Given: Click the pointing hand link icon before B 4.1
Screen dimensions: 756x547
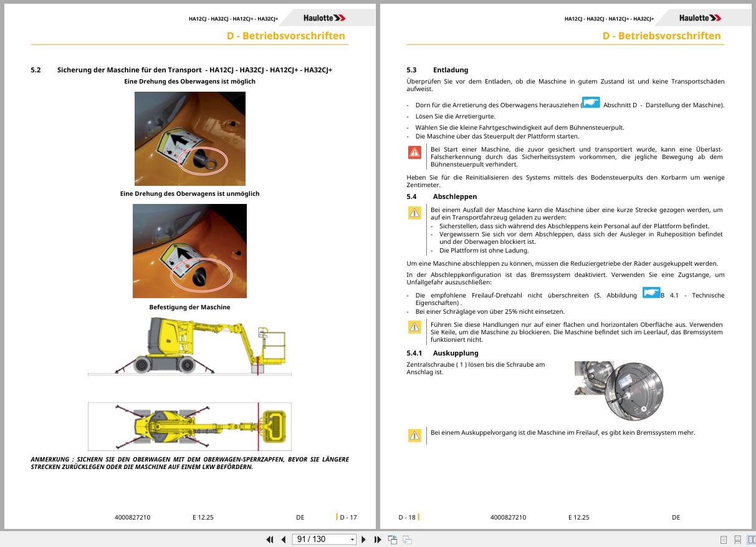Looking at the screenshot, I should click(651, 293).
